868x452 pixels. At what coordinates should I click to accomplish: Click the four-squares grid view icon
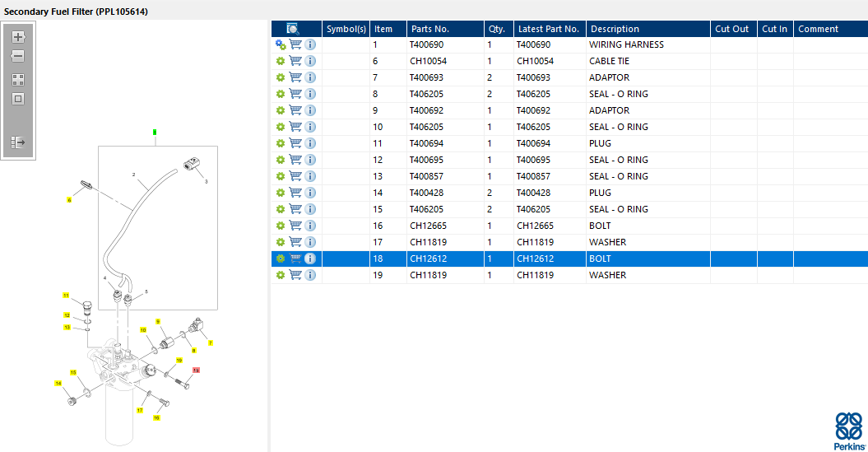point(18,81)
